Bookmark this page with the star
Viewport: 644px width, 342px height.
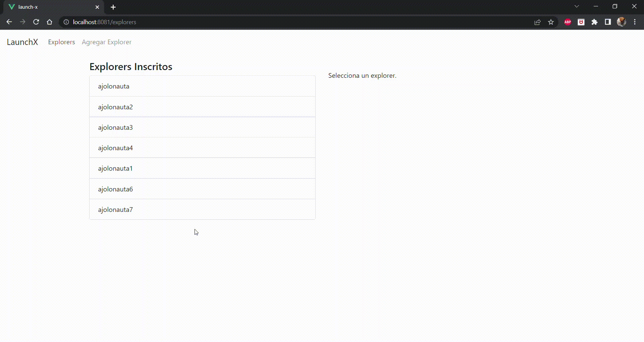551,22
